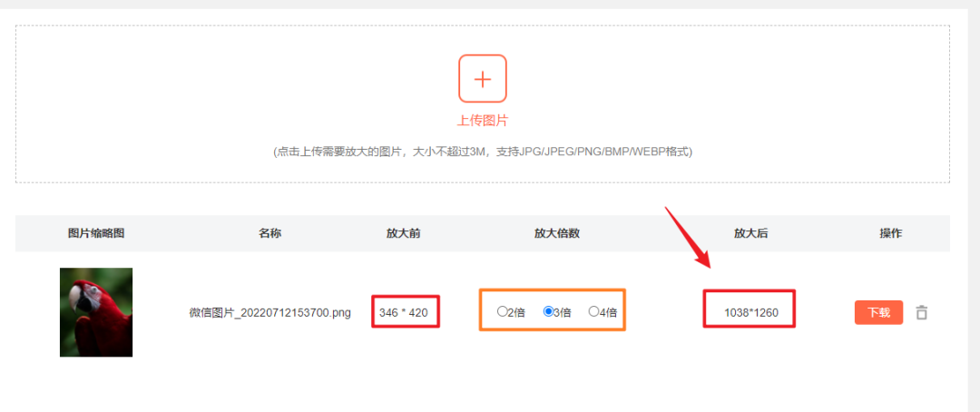
Task: Click the 下载 download button
Action: tap(878, 312)
